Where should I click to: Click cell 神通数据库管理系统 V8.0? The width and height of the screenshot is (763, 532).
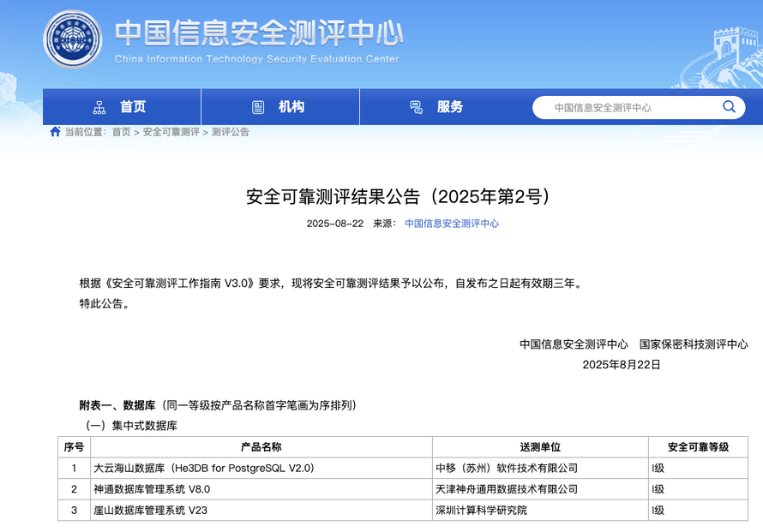(x=261, y=489)
